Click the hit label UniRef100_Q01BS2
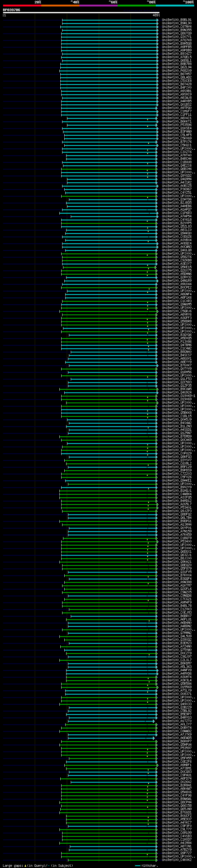 click(176, 104)
